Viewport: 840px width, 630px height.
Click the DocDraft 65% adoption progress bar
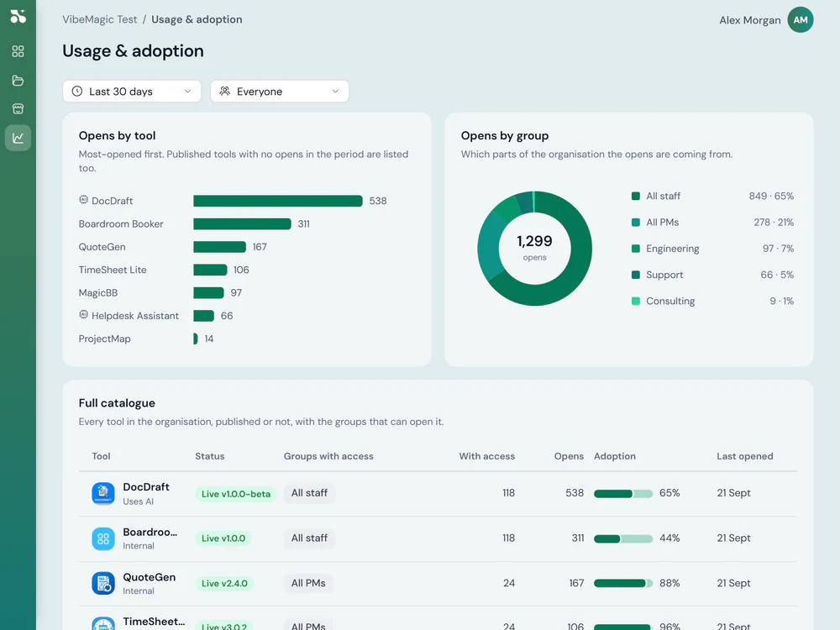[x=623, y=493]
